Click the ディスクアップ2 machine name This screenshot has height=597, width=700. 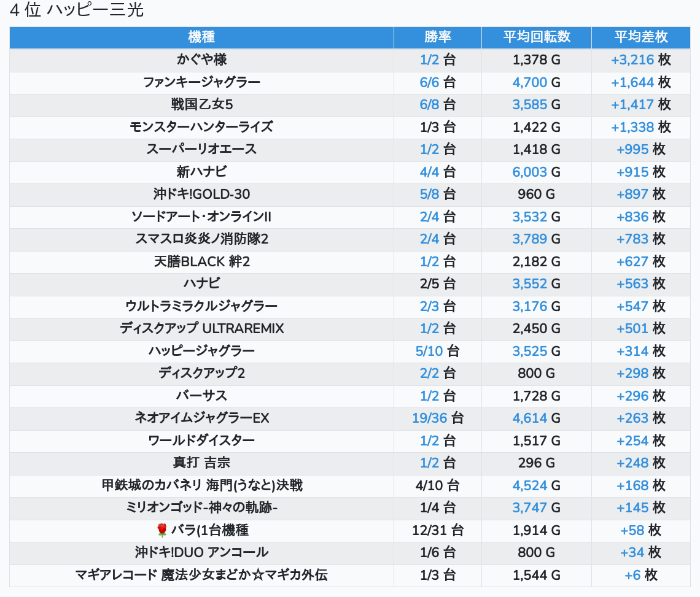coord(201,374)
